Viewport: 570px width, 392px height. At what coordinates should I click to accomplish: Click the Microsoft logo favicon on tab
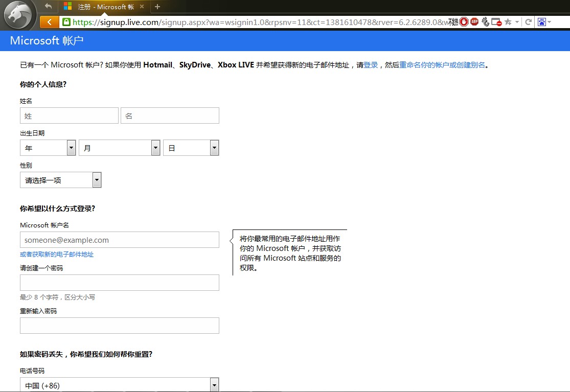click(67, 6)
